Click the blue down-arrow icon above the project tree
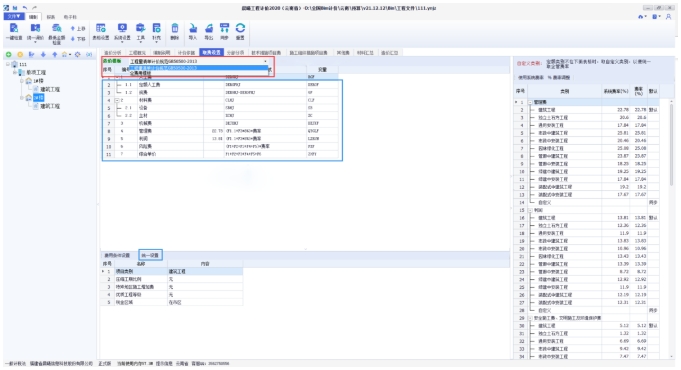The width and height of the screenshot is (681, 370). [43, 55]
